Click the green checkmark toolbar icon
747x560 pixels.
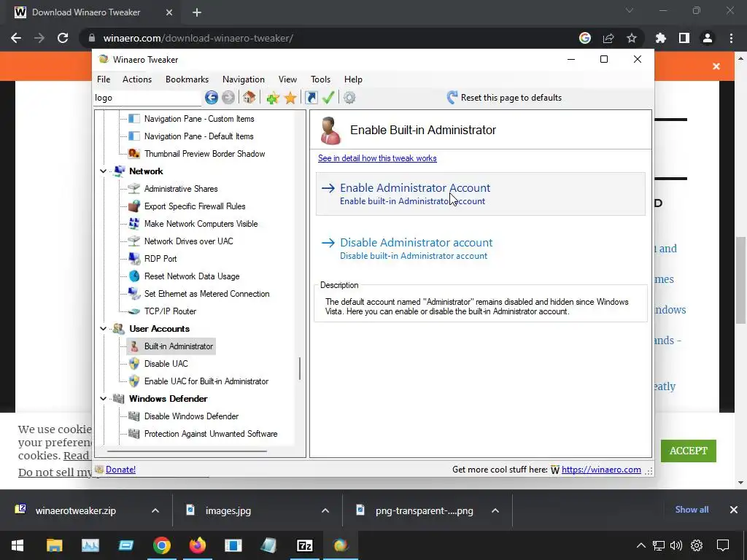pos(328,98)
